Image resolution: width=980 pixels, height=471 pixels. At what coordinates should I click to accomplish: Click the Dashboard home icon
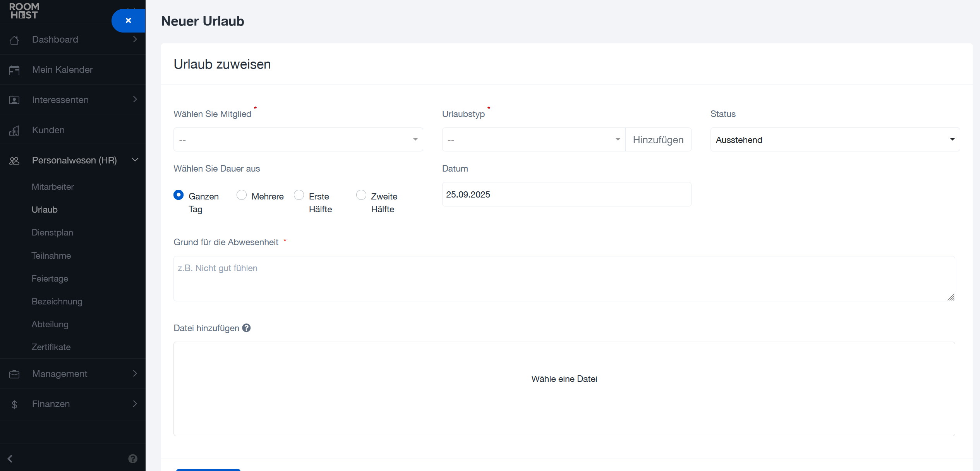tap(14, 40)
